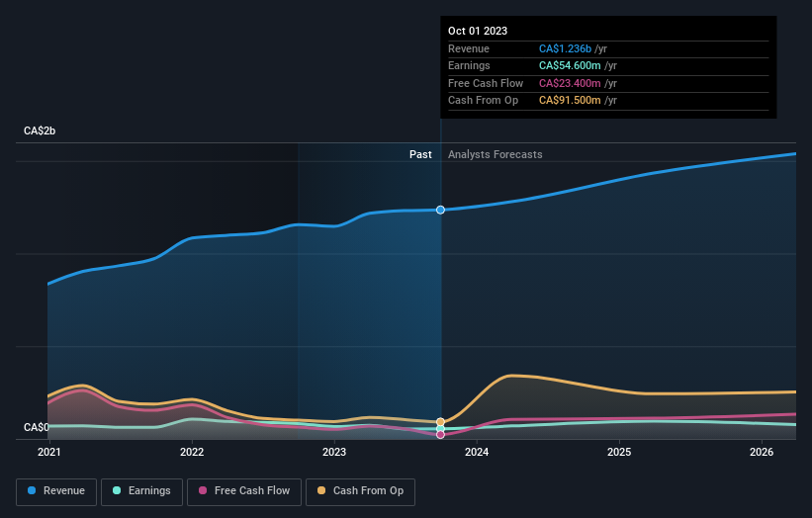This screenshot has width=812, height=518.
Task: Click the teal Earnings data point
Action: tap(440, 428)
